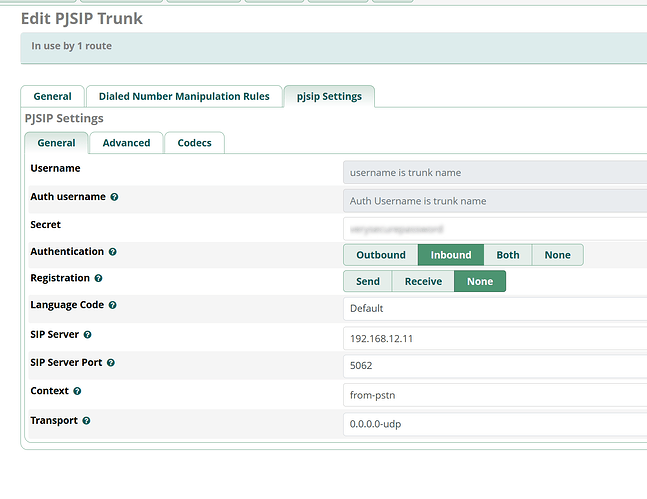The image size is (647, 499).
Task: Open the Advanced pjsip settings tab
Action: click(127, 143)
